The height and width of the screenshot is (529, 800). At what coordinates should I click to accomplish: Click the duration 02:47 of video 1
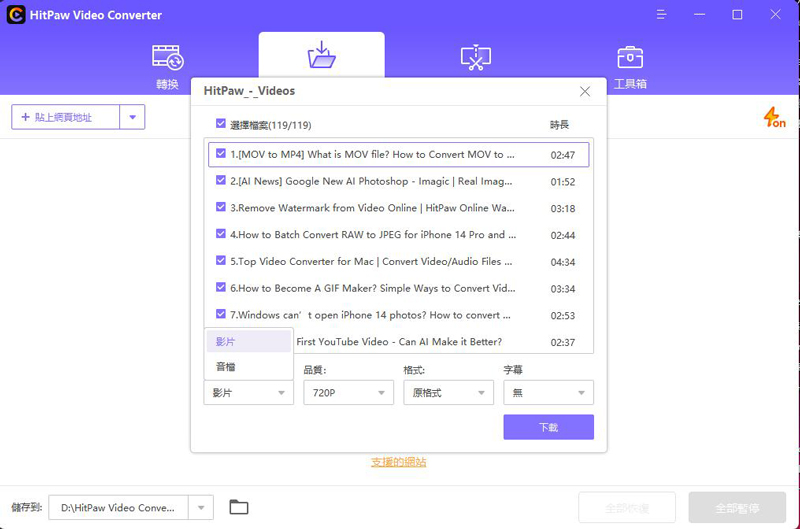click(563, 155)
